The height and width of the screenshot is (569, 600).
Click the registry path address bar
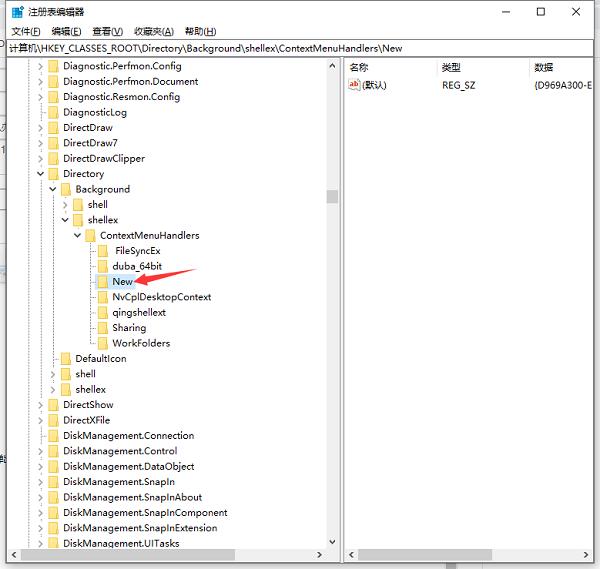(300, 48)
